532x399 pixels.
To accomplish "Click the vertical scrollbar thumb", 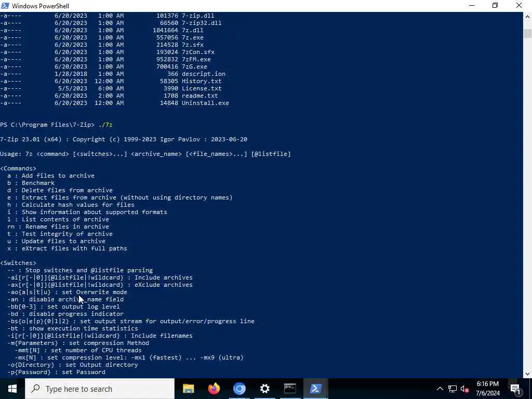I will pyautogui.click(x=528, y=33).
